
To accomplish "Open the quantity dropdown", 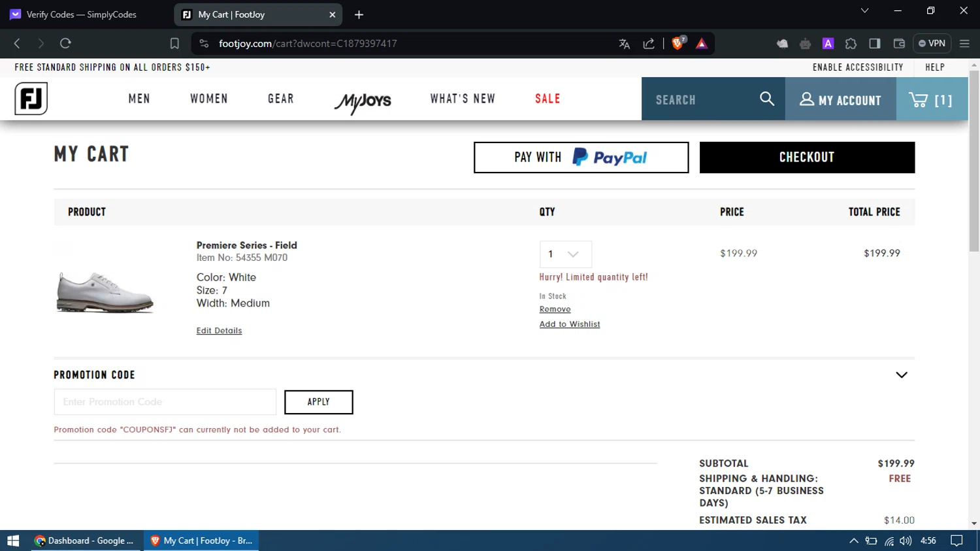I will point(565,254).
